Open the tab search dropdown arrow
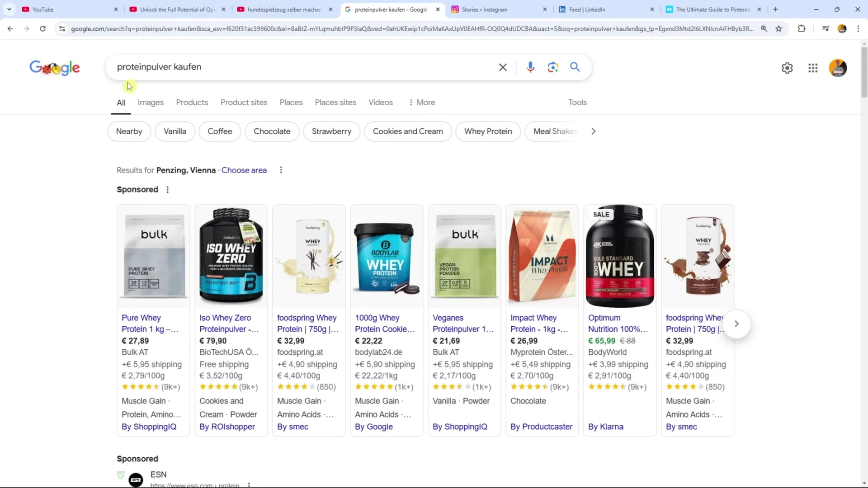The width and height of the screenshot is (868, 488). click(9, 9)
